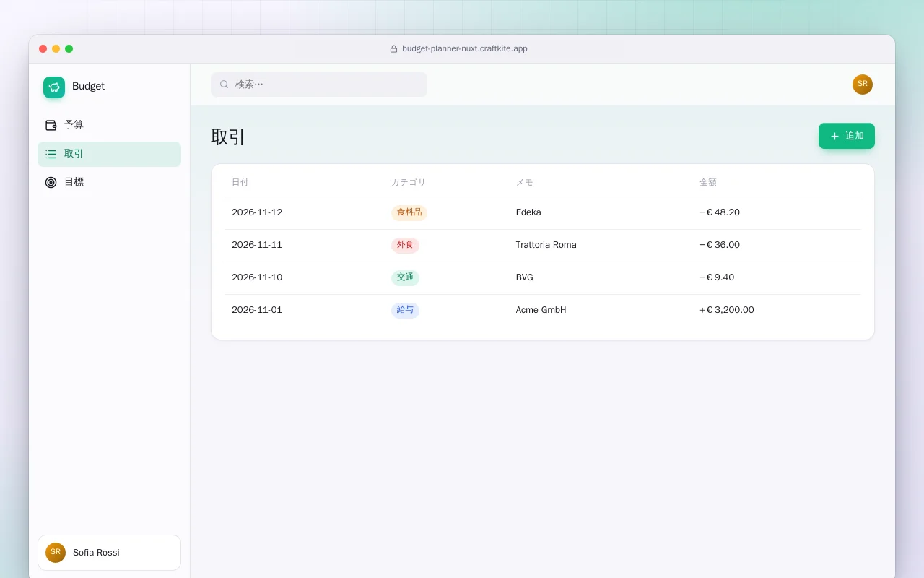This screenshot has height=578, width=924.
Task: Click the Budget piggy bank logo icon
Action: click(54, 87)
